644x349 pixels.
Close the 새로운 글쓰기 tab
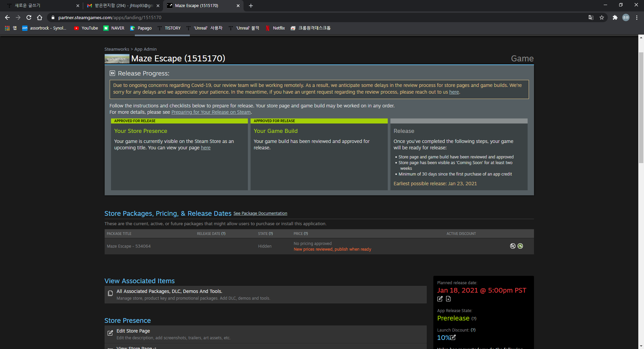point(78,6)
